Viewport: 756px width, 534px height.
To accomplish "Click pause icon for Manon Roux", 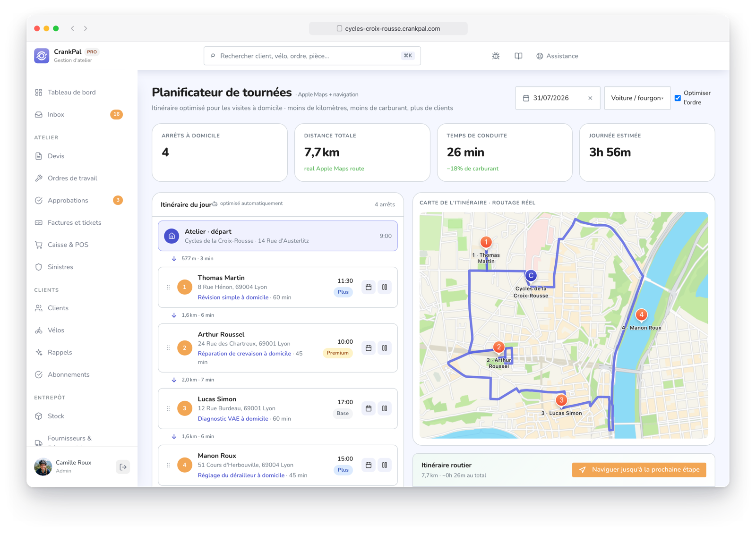I will pyautogui.click(x=385, y=465).
